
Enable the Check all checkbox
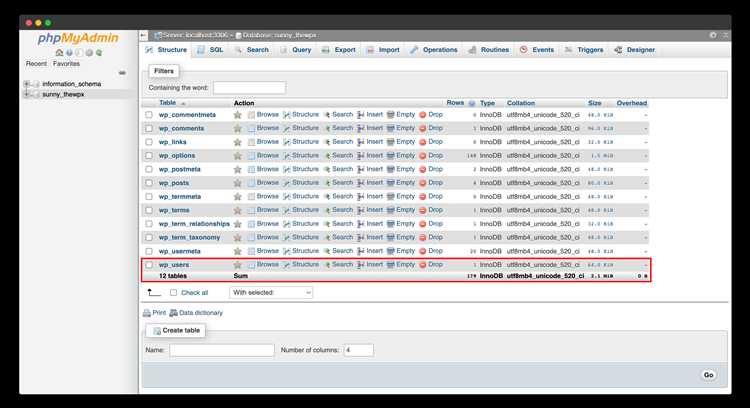[x=173, y=293]
